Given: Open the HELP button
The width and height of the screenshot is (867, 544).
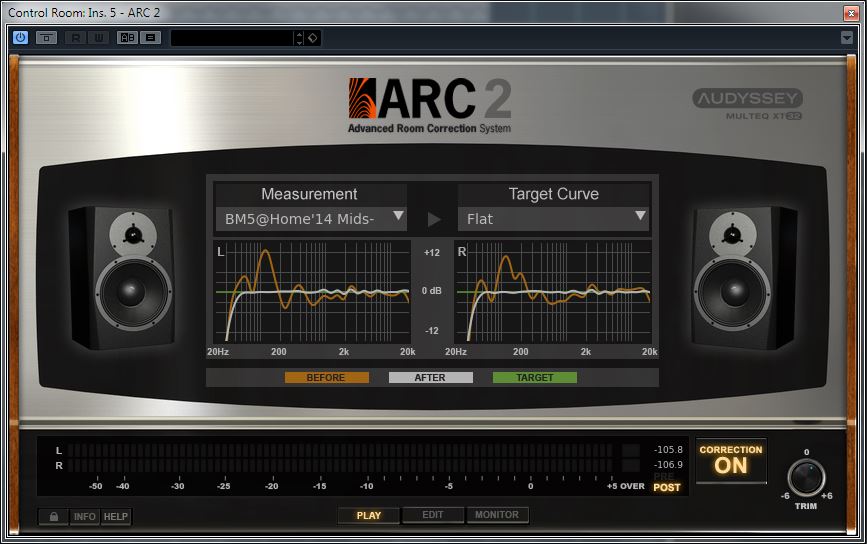Looking at the screenshot, I should click(x=116, y=516).
